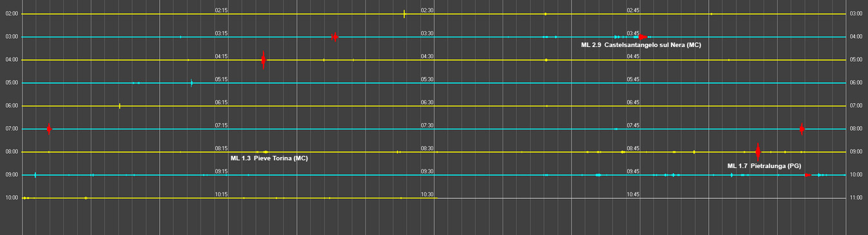This screenshot has height=235, width=868.
Task: Select the 08:45 time label
Action: pos(633,149)
